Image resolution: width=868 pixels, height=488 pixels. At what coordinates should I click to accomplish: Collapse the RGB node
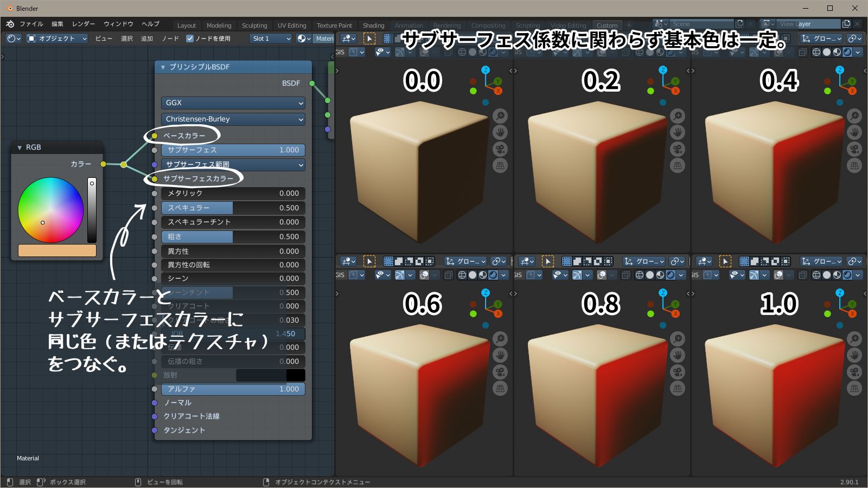pos(20,147)
